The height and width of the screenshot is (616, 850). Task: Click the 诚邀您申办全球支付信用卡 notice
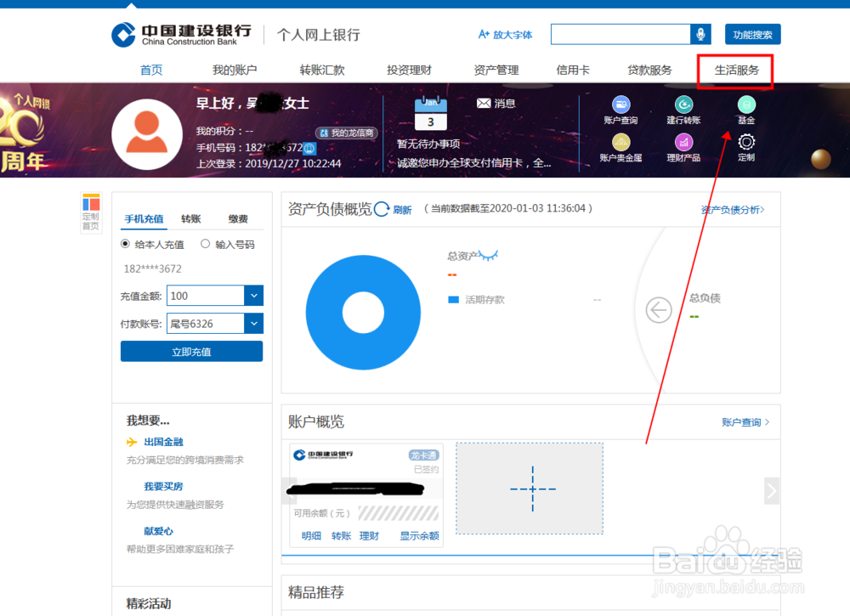pyautogui.click(x=474, y=163)
